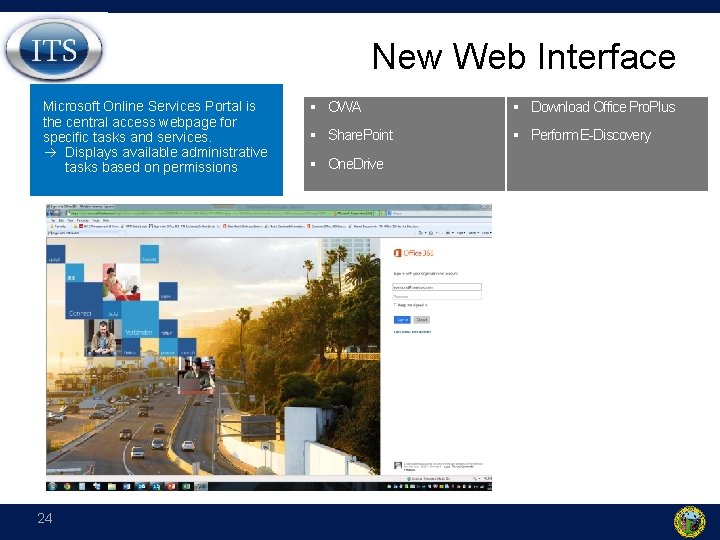The image size is (720, 540).
Task: Focus the Password input field
Action: [x=437, y=297]
